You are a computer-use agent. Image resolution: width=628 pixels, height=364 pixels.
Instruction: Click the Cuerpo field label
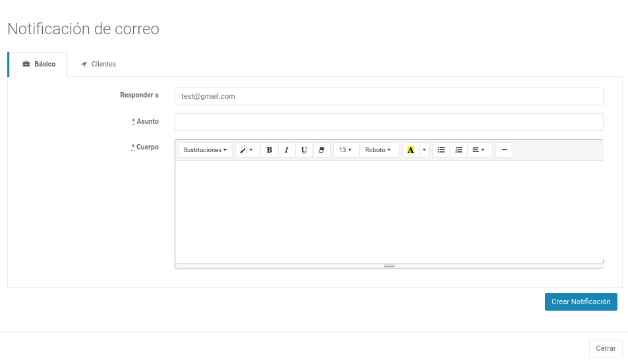[145, 147]
